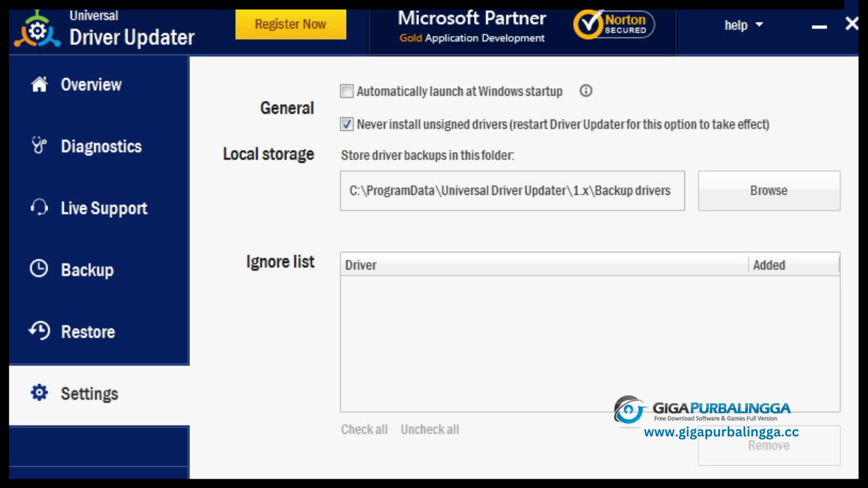Image resolution: width=868 pixels, height=488 pixels.
Task: Click the info icon beside startup option
Action: pyautogui.click(x=586, y=90)
